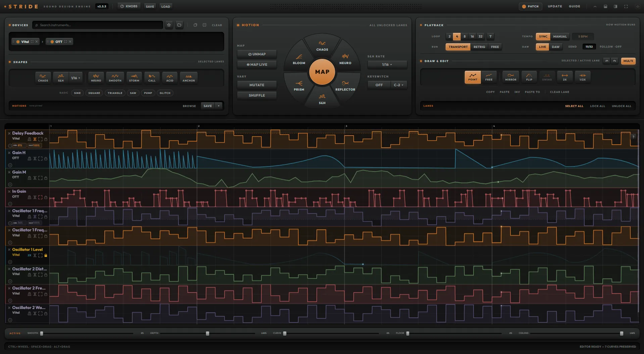The image size is (644, 354).
Task: Open the send 11/32 value selector
Action: point(589,47)
